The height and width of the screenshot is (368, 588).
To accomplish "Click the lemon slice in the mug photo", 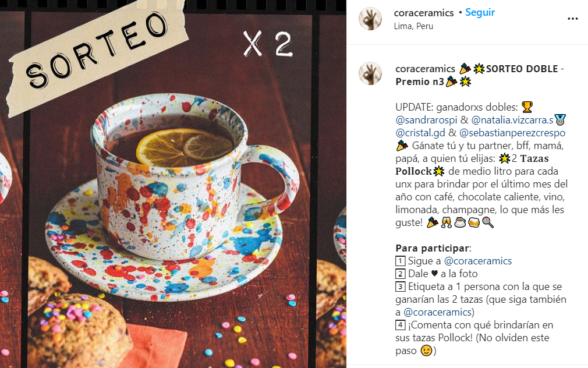I will coord(185,147).
